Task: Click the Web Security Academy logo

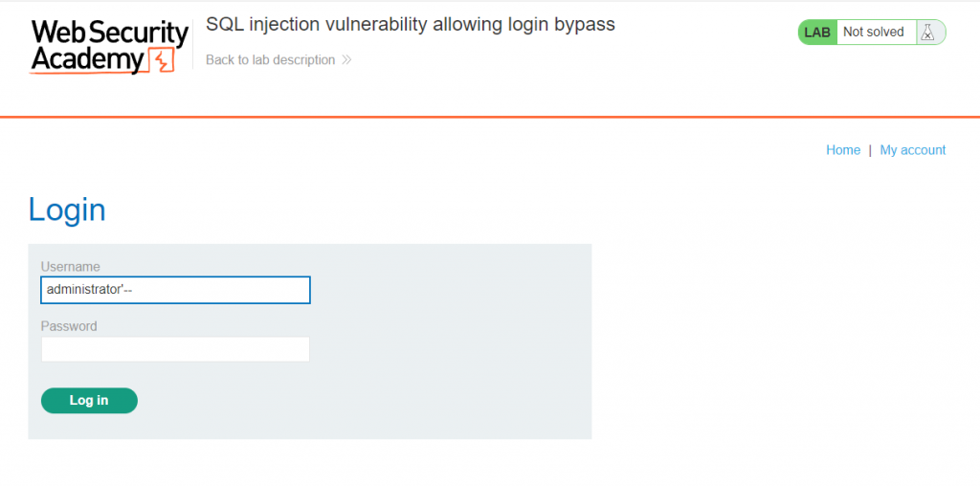Action: pyautogui.click(x=107, y=45)
